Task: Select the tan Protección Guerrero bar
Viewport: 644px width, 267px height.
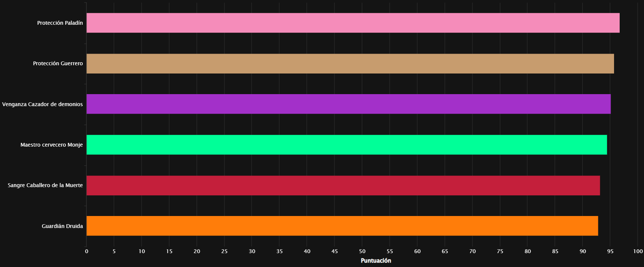Action: pos(350,63)
